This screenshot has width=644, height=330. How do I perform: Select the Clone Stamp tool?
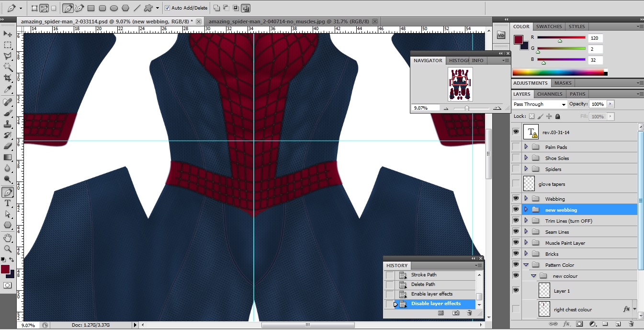(x=8, y=125)
